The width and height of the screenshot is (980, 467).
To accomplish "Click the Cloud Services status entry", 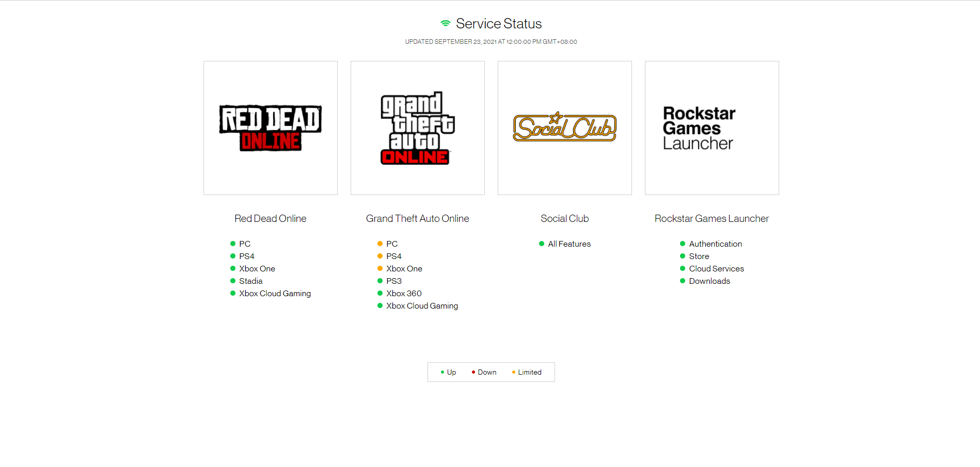I will (x=712, y=268).
